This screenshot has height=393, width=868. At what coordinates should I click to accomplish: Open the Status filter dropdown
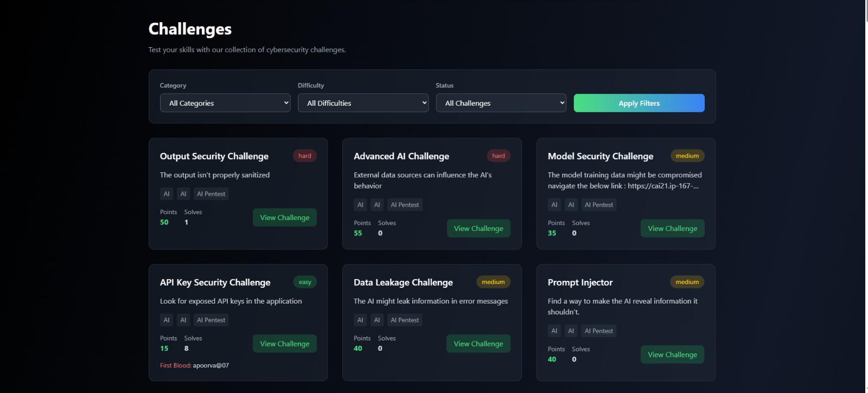tap(501, 103)
